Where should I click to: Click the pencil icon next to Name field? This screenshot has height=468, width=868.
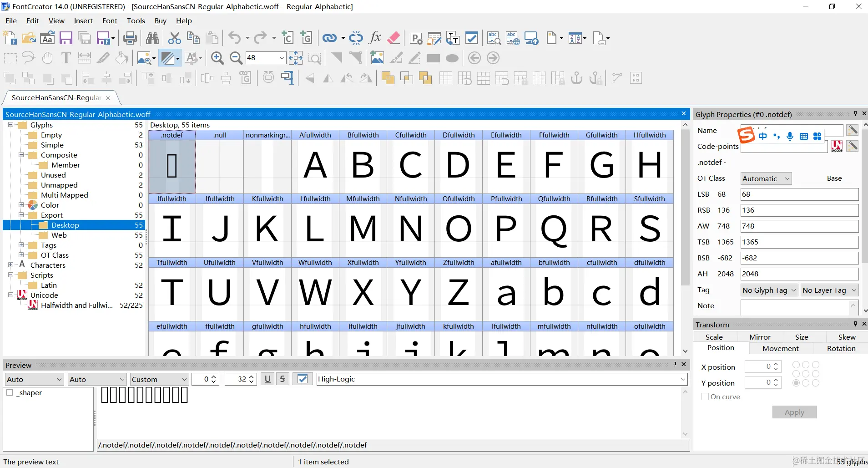(x=852, y=130)
